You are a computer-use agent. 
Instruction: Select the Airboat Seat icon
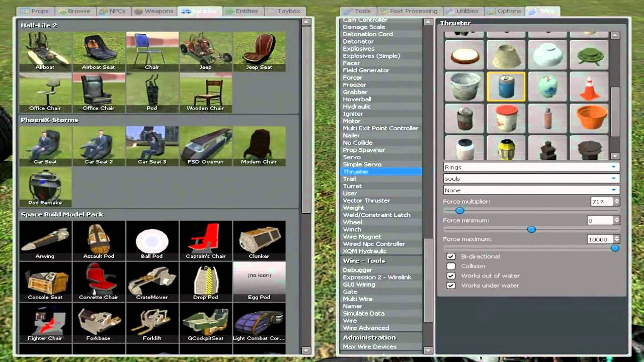(99, 51)
